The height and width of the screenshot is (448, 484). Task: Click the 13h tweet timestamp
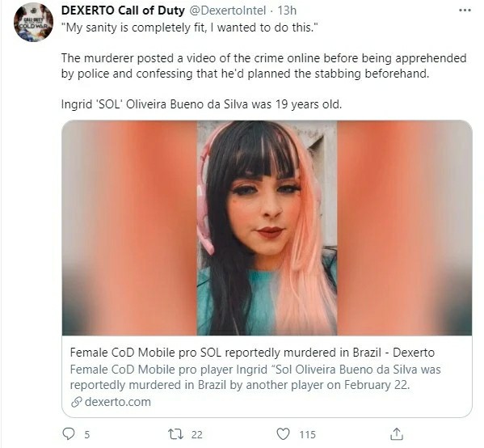coord(287,11)
